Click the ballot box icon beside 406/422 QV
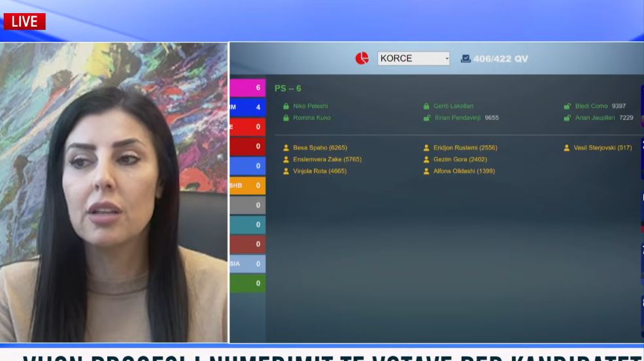Screen dimensions: 644x361 click(466, 58)
